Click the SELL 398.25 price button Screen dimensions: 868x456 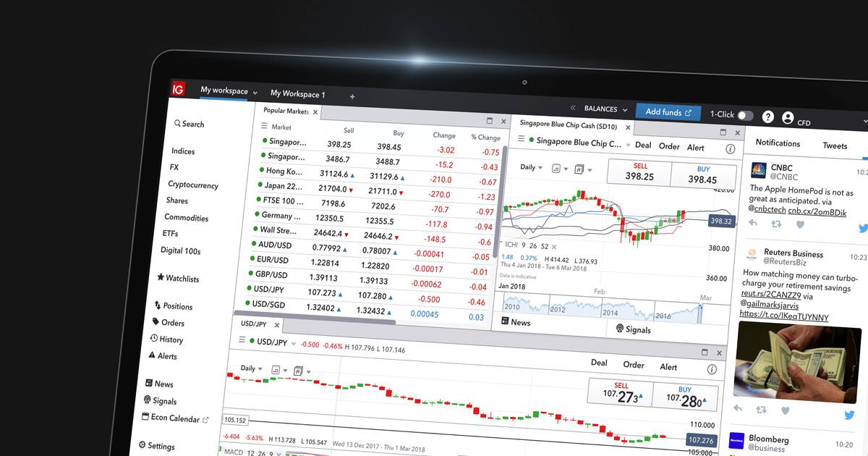pyautogui.click(x=639, y=172)
